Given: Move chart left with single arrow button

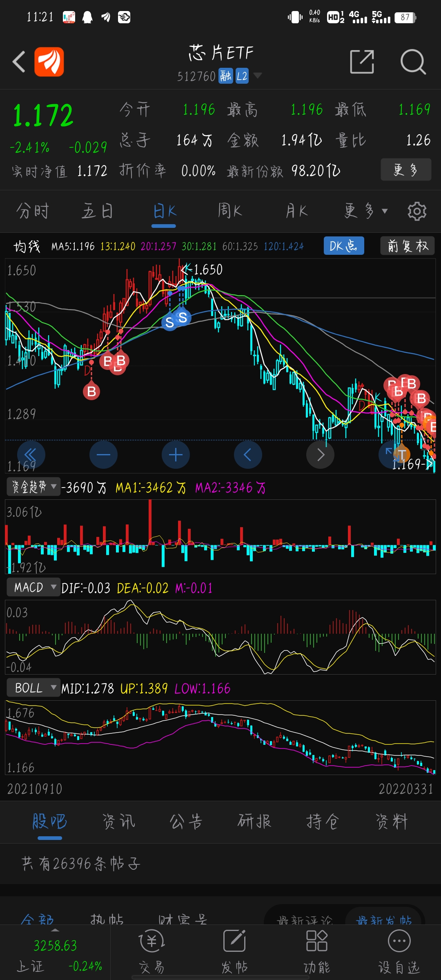Looking at the screenshot, I should click(x=248, y=454).
